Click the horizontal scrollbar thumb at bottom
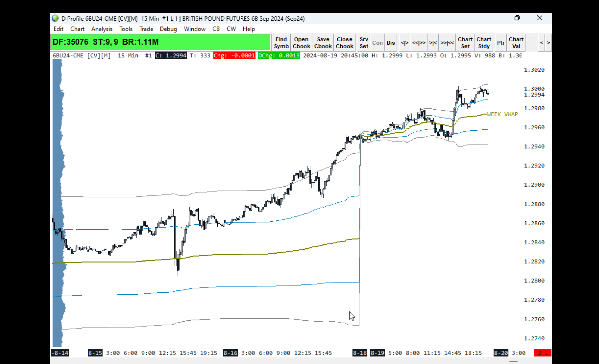 click(x=513, y=361)
